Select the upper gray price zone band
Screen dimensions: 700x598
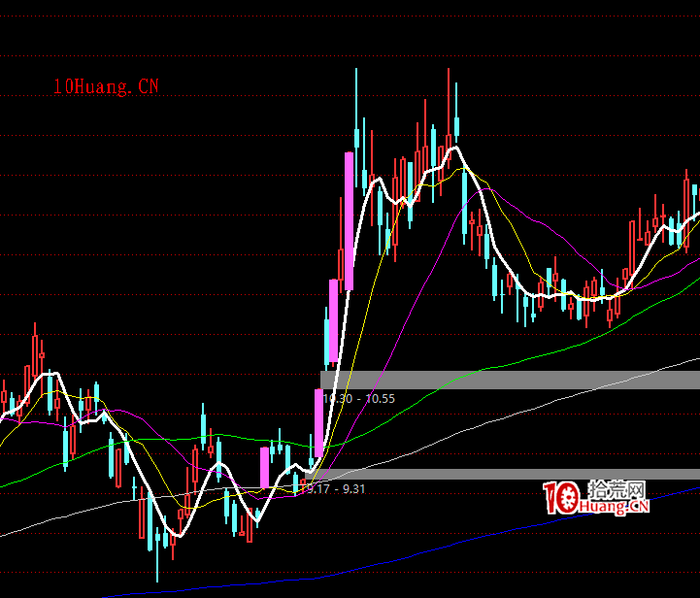[511, 380]
